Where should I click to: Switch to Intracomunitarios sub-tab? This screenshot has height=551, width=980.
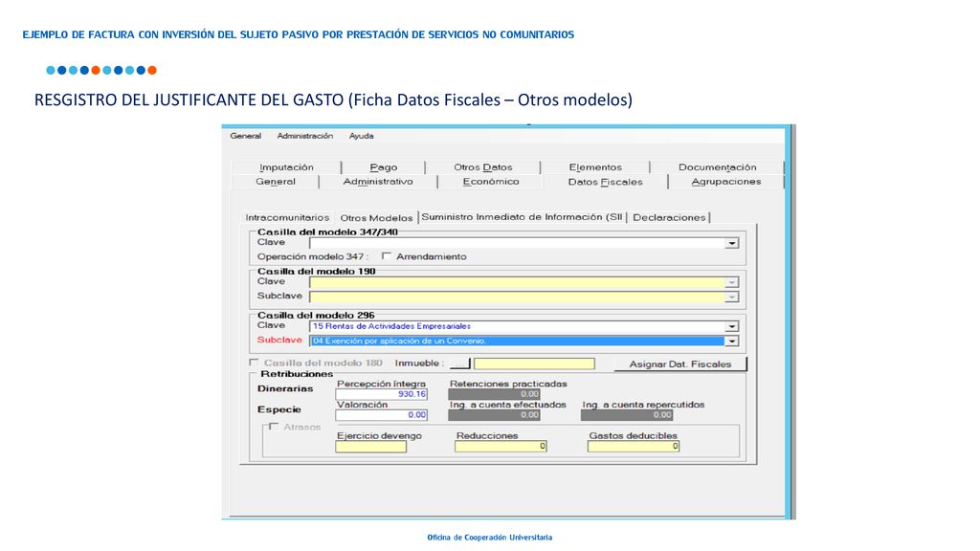click(287, 217)
